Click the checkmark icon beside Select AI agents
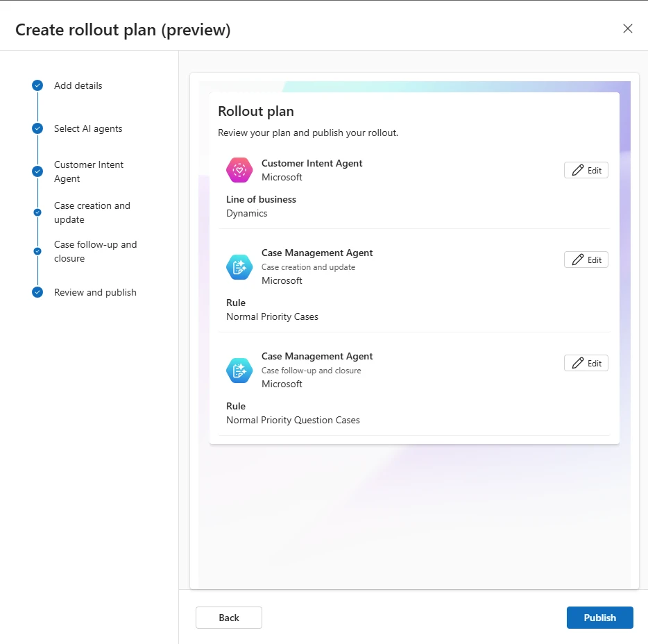648x644 pixels. coord(37,128)
